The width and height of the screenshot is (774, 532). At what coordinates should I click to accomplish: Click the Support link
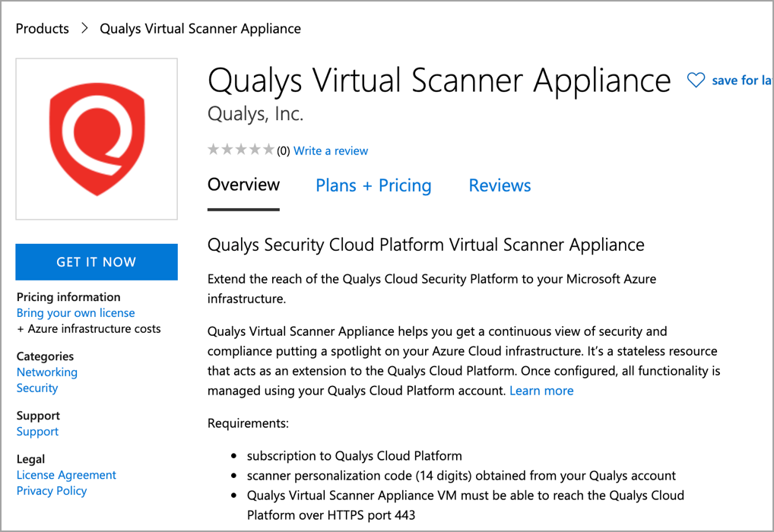click(37, 432)
